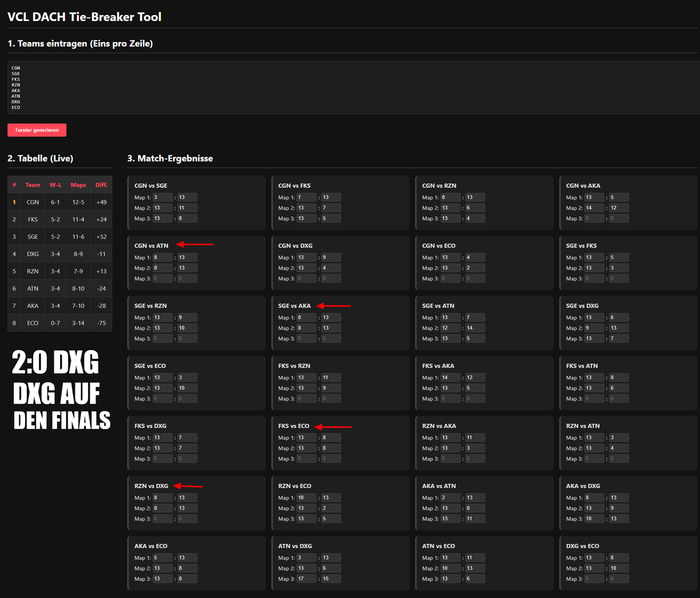Image resolution: width=700 pixels, height=598 pixels.
Task: Select FKS vs ATN Map 2 right score
Action: tap(619, 388)
